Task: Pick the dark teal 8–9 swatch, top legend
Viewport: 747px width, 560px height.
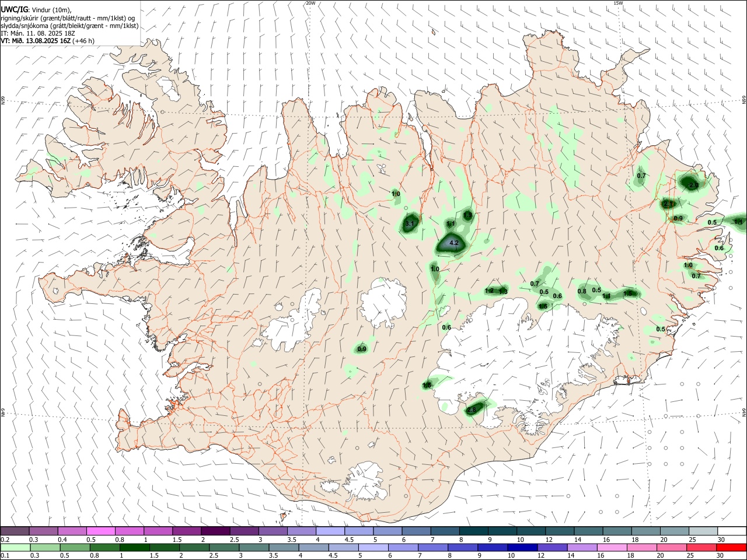Action: pyautogui.click(x=474, y=531)
